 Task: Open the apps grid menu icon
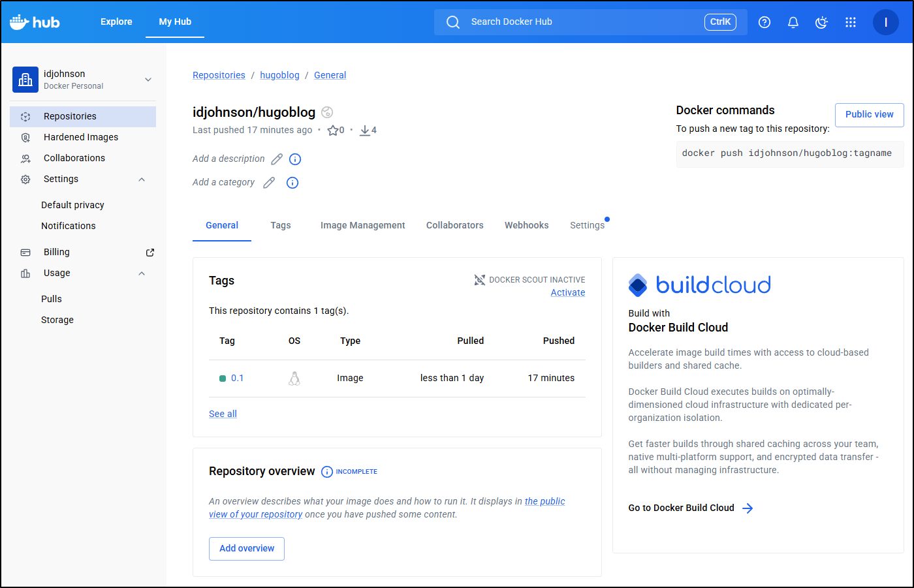[x=850, y=22]
